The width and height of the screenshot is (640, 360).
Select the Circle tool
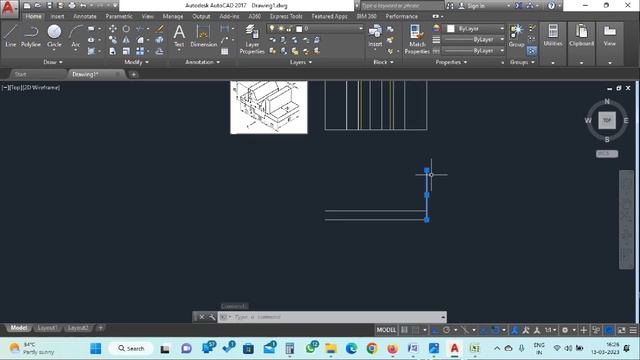54,36
